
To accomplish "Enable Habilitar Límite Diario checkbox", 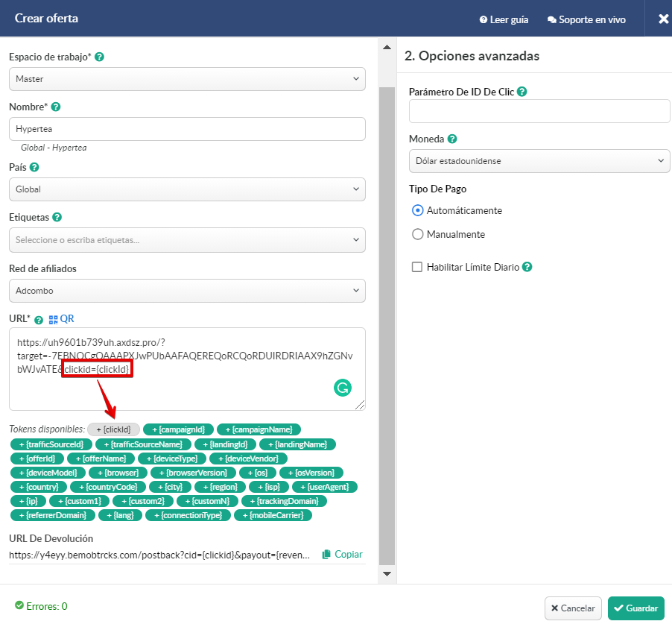I will [x=417, y=267].
